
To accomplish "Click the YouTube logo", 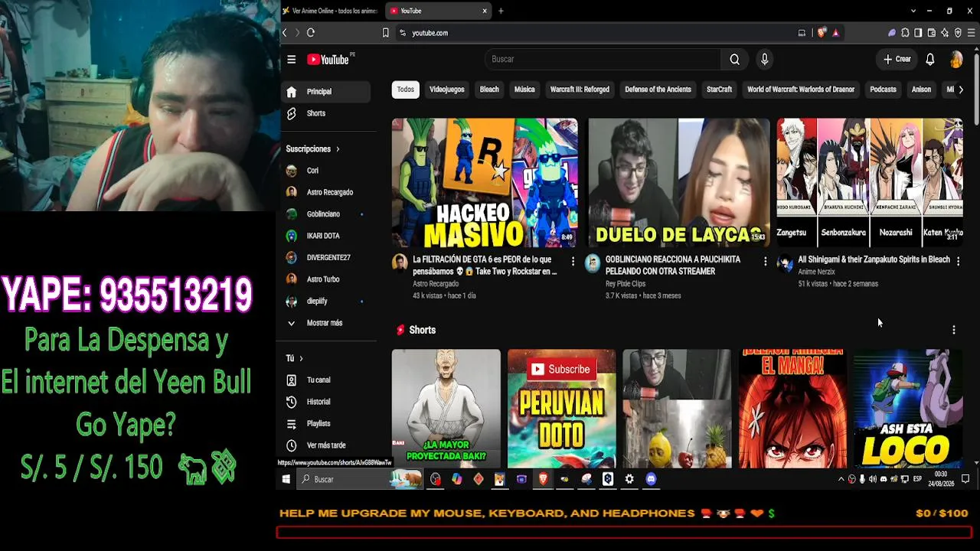I will (328, 60).
